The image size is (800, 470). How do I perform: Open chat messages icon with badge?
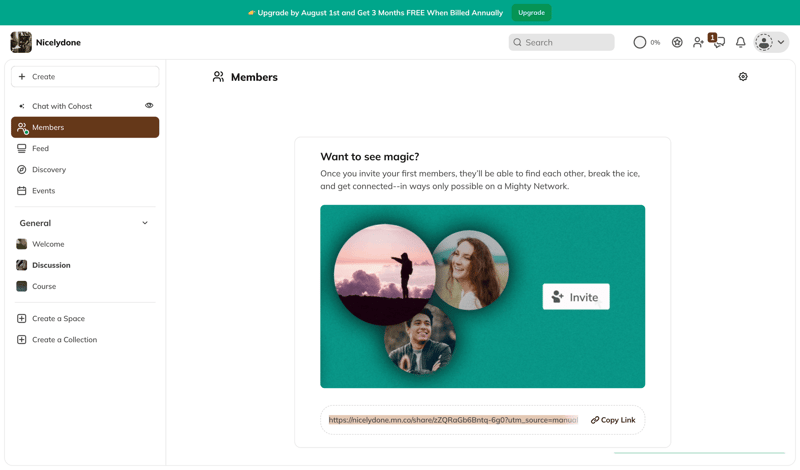pyautogui.click(x=718, y=41)
